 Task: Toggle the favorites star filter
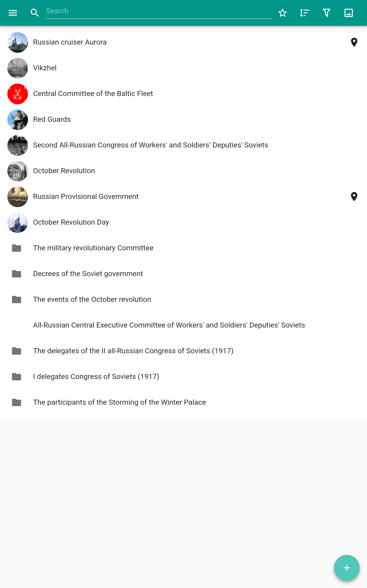(x=283, y=13)
